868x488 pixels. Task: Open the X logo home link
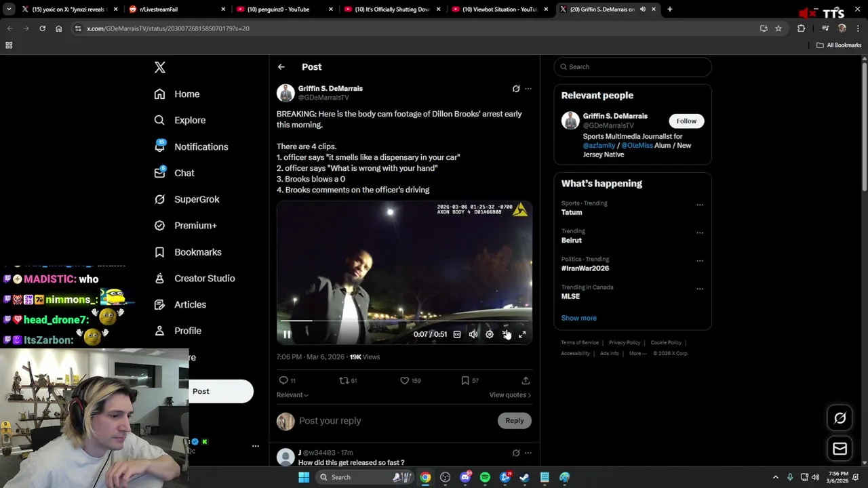(x=160, y=67)
